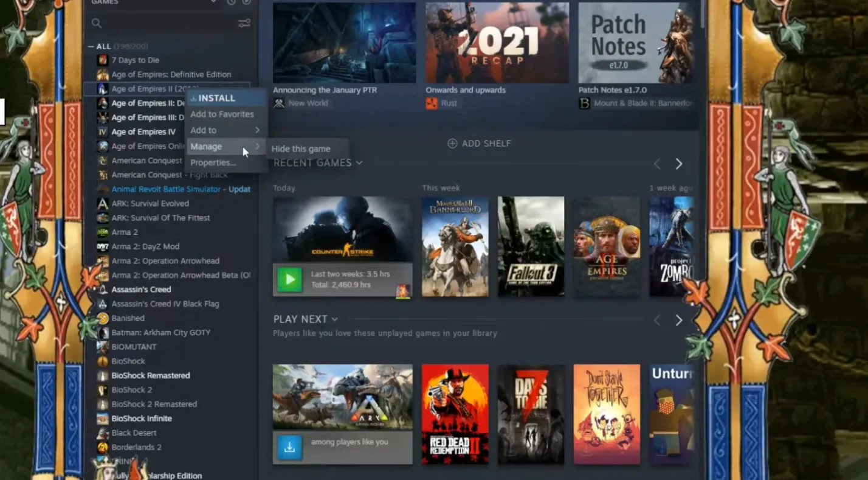Click the green play button on Counter-Strike
868x480 pixels.
(289, 279)
